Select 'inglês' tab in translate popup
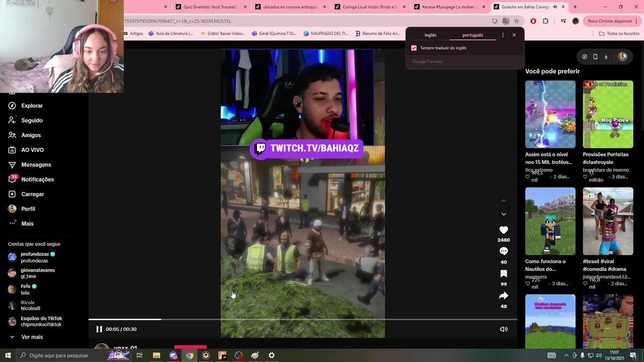644x362 pixels. point(430,35)
